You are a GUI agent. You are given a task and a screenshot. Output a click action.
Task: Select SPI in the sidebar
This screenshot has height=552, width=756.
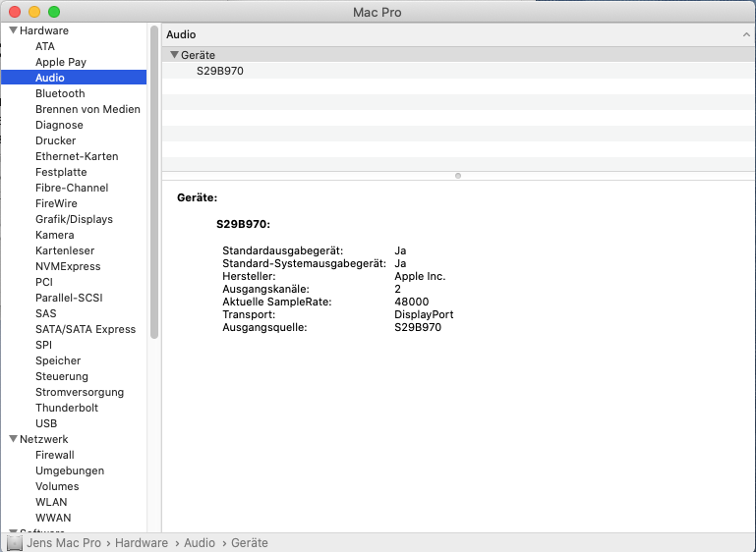[43, 345]
